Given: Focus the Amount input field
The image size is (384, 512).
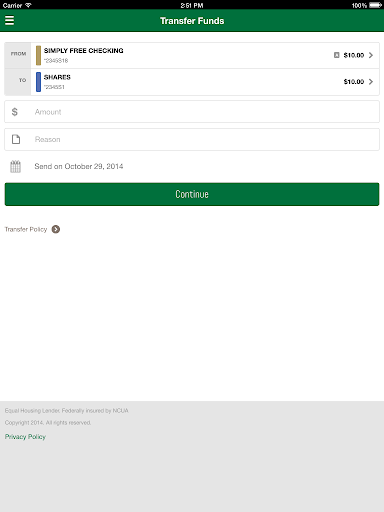Looking at the screenshot, I should [x=192, y=112].
